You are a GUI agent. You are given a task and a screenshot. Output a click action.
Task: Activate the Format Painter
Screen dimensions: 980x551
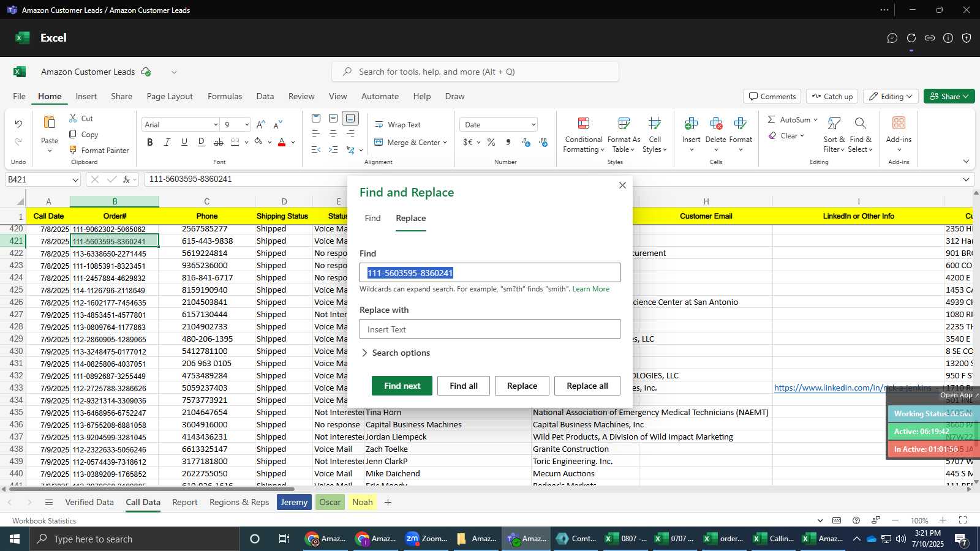click(99, 150)
